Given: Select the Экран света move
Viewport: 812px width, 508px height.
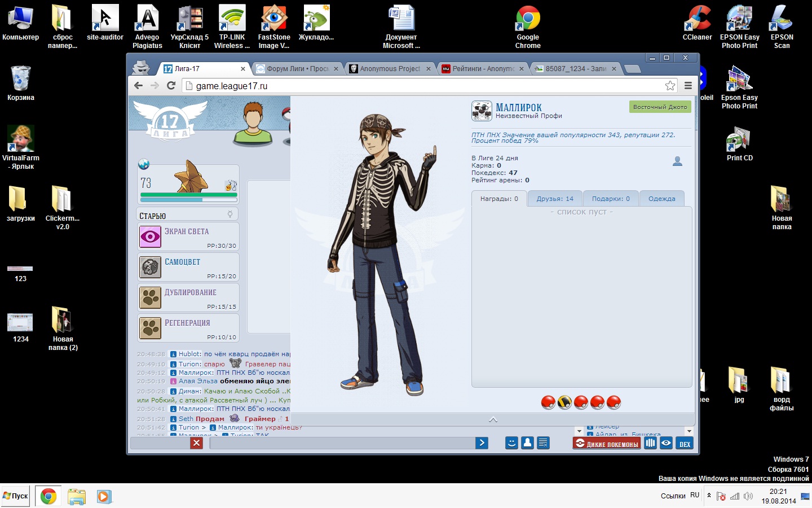Looking at the screenshot, I should pyautogui.click(x=188, y=237).
